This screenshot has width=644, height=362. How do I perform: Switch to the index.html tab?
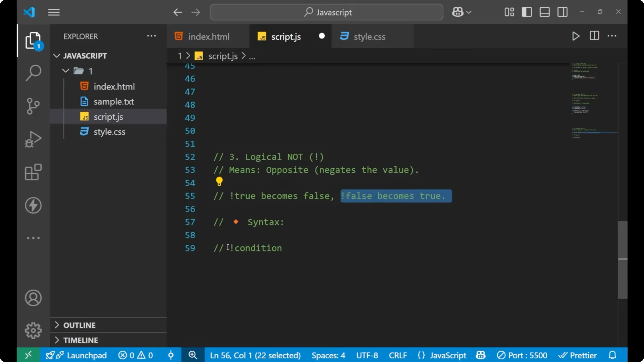pyautogui.click(x=208, y=36)
